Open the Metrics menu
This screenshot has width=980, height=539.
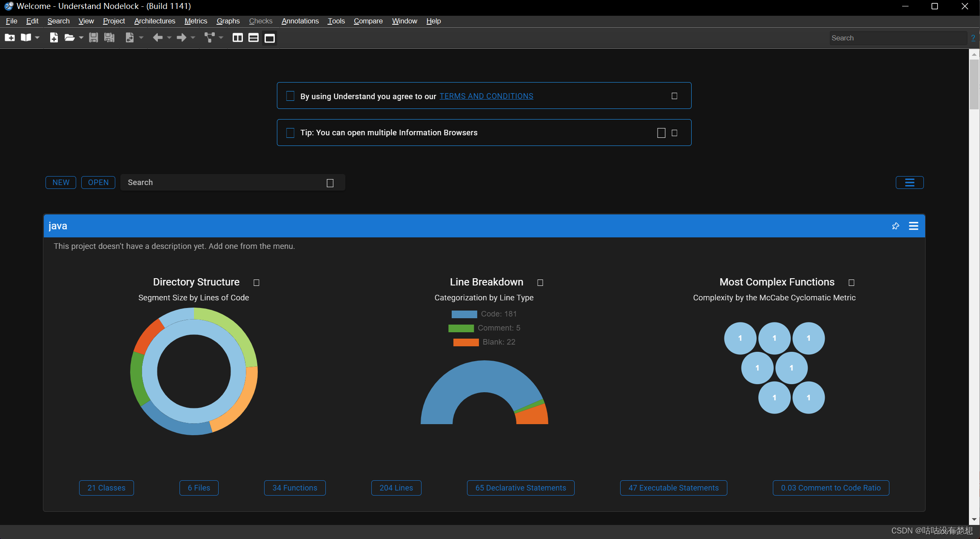196,21
